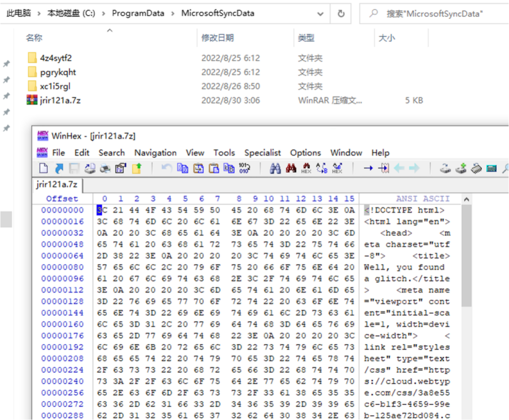
Task: Open the Tools menu
Action: (x=224, y=153)
